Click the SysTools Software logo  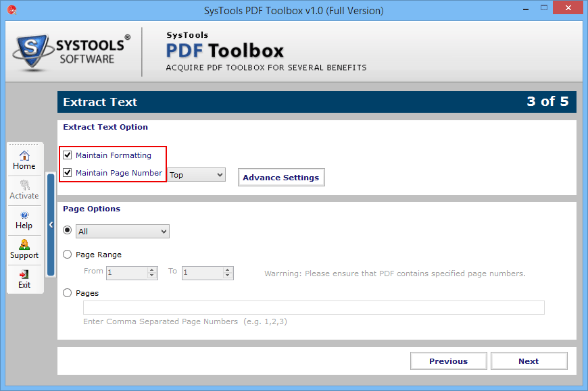click(69, 51)
